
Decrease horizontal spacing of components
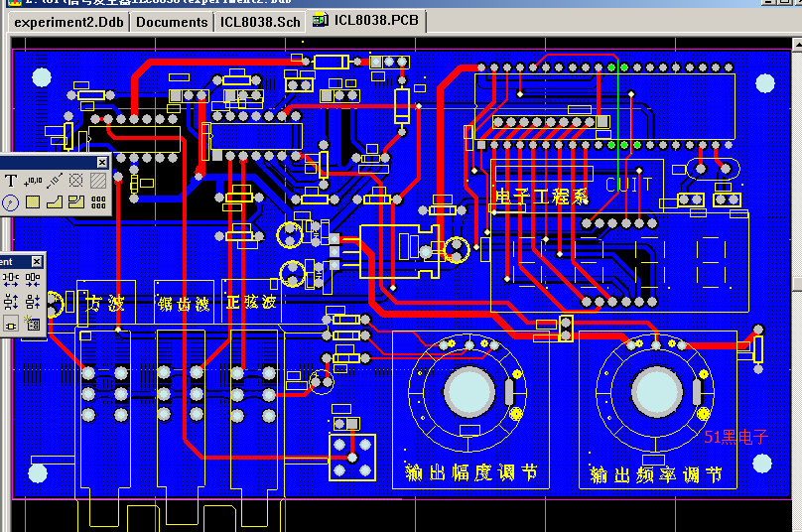click(33, 281)
